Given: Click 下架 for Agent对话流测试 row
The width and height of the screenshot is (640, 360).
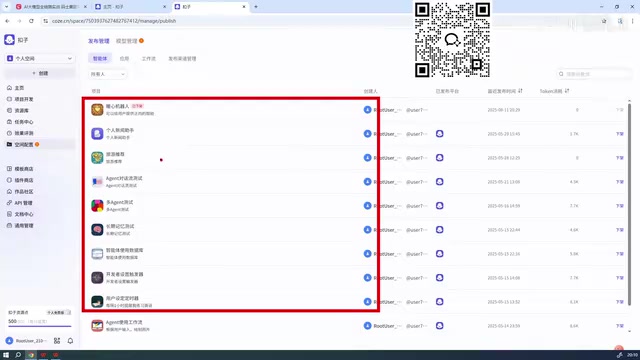Looking at the screenshot, I should [x=620, y=182].
